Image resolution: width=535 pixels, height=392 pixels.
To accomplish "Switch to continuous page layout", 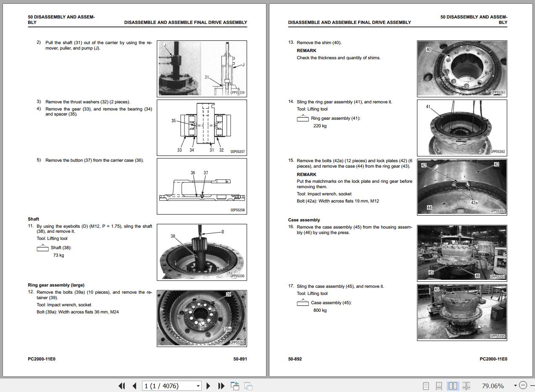I will pyautogui.click(x=439, y=386).
